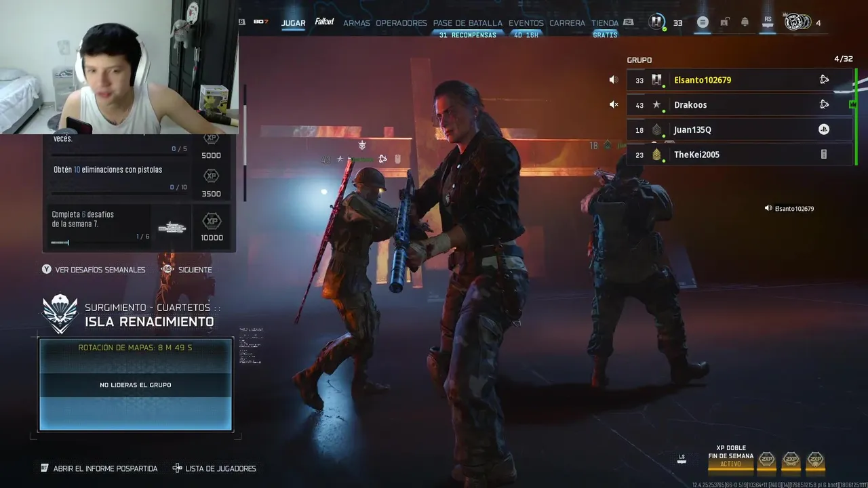Select Drakoos in the group list
The width and height of the screenshot is (868, 488).
(740, 104)
